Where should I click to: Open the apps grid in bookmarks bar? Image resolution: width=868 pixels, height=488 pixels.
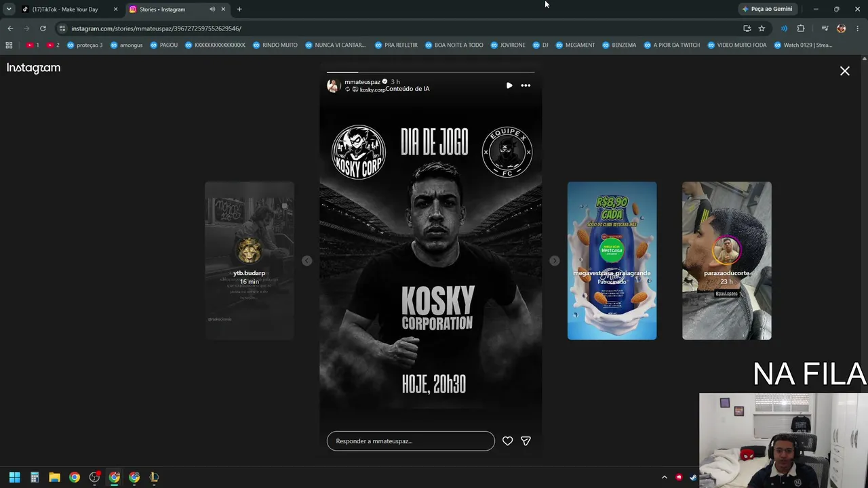[x=9, y=45]
